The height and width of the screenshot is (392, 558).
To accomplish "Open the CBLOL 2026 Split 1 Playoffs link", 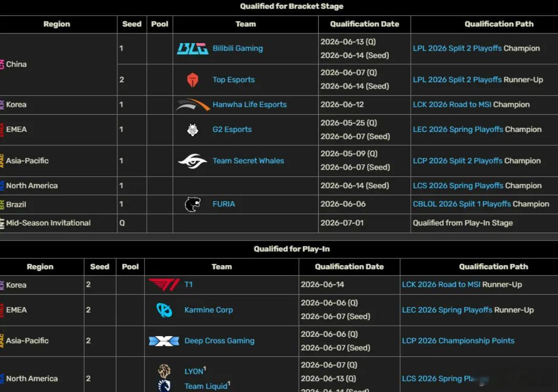I will pyautogui.click(x=462, y=204).
